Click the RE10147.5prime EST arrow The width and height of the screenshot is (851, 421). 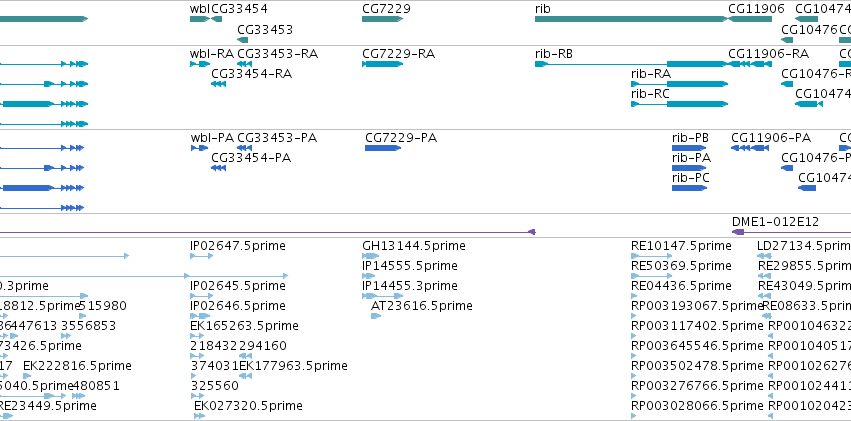tap(652, 256)
